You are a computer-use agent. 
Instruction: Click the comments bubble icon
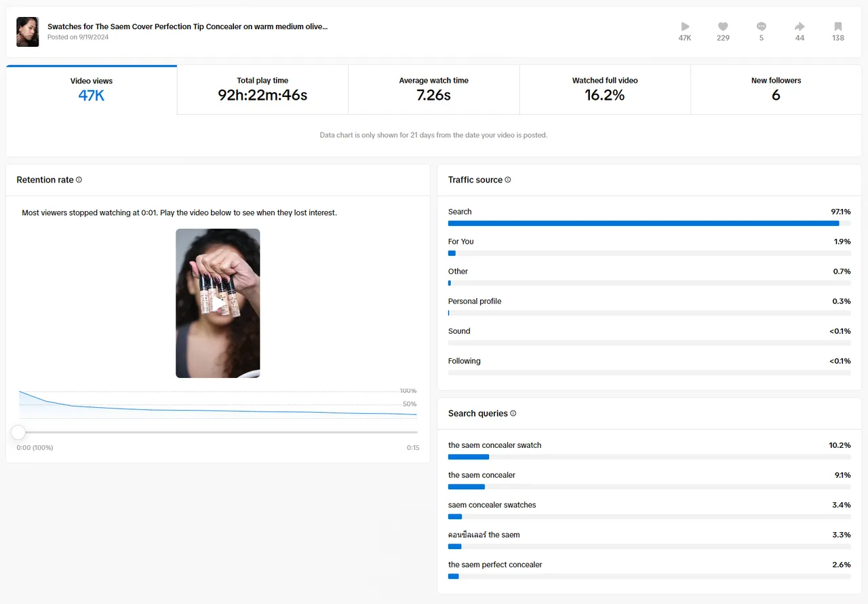762,26
